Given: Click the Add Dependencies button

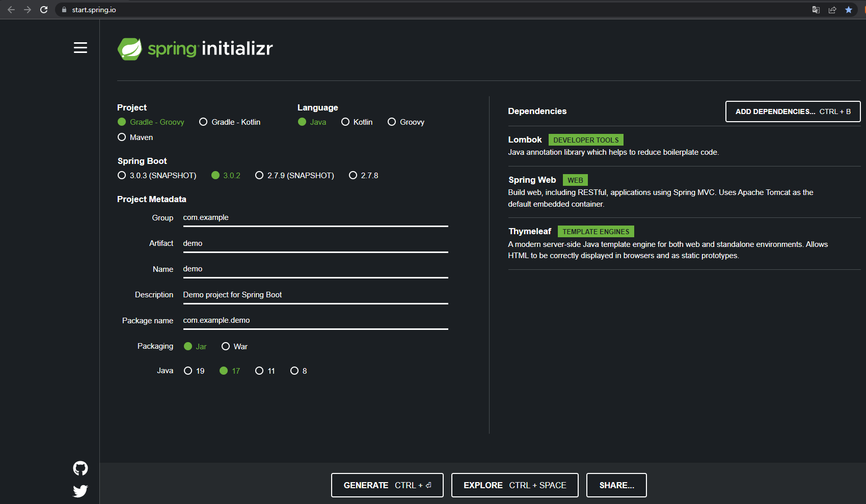Looking at the screenshot, I should (793, 111).
